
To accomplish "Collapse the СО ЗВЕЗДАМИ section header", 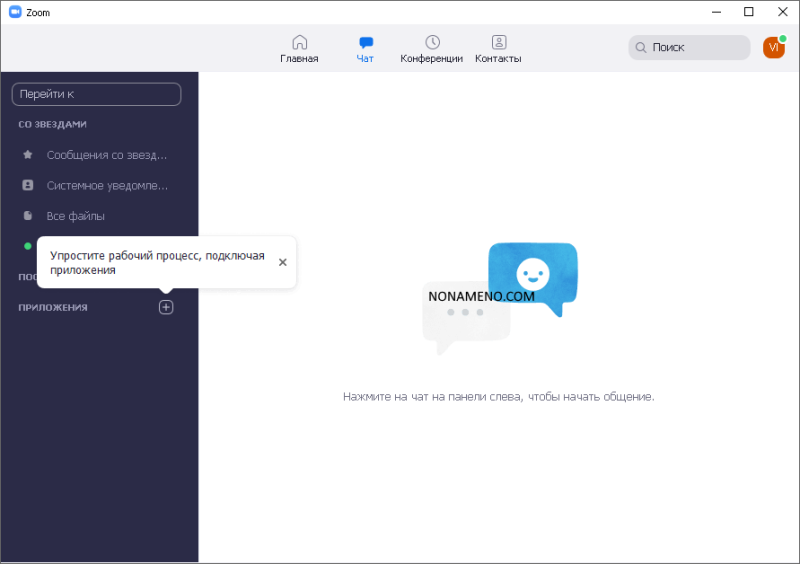I will click(x=52, y=124).
